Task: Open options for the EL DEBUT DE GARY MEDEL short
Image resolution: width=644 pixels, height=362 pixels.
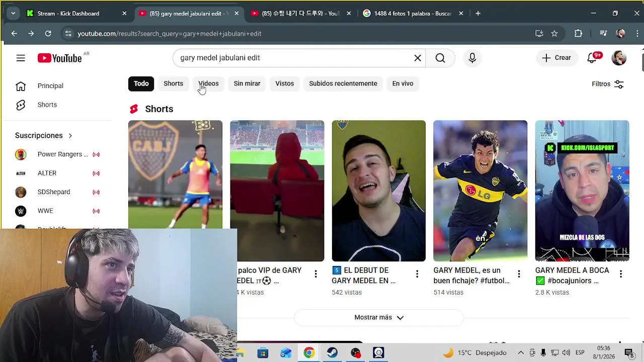Action: (417, 274)
